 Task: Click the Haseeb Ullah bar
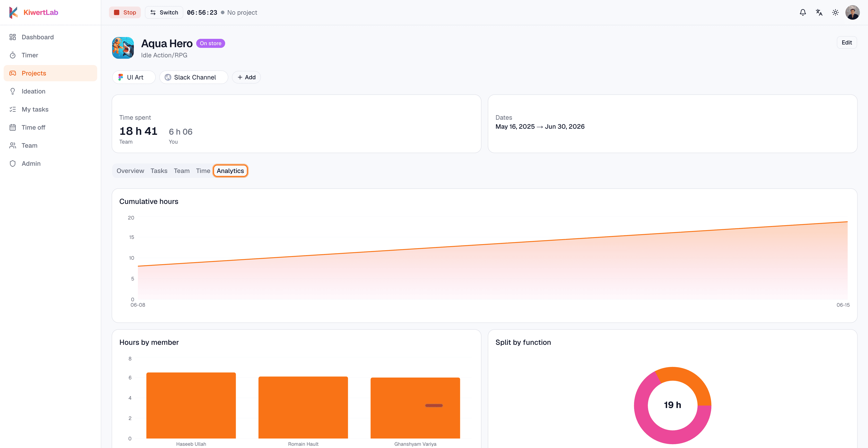click(191, 405)
